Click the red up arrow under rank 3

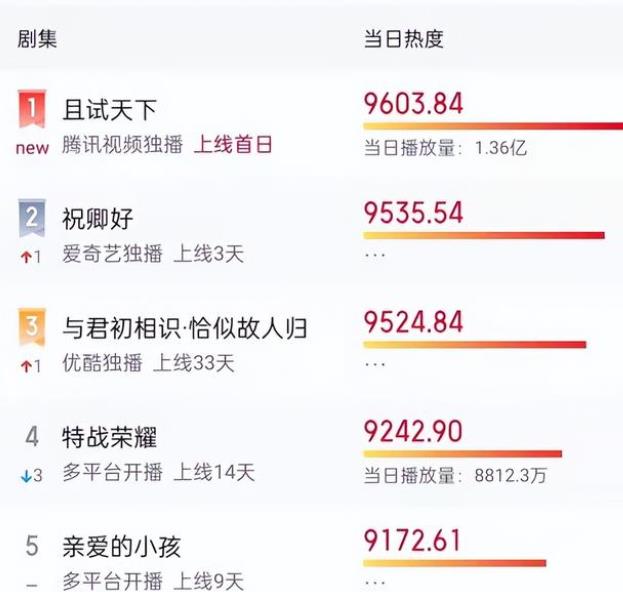coord(25,365)
